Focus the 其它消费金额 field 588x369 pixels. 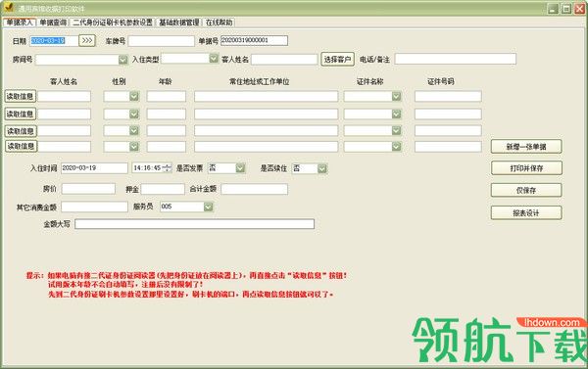[94, 207]
